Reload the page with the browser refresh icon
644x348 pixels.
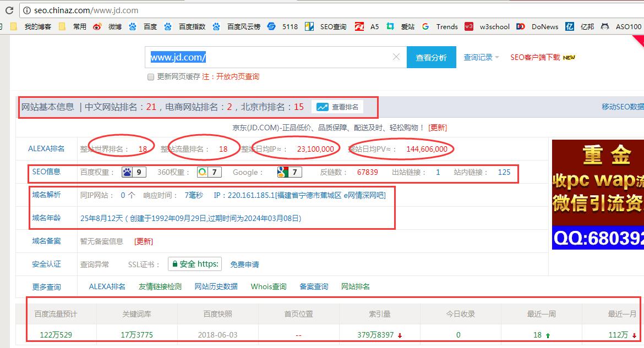(x=9, y=10)
